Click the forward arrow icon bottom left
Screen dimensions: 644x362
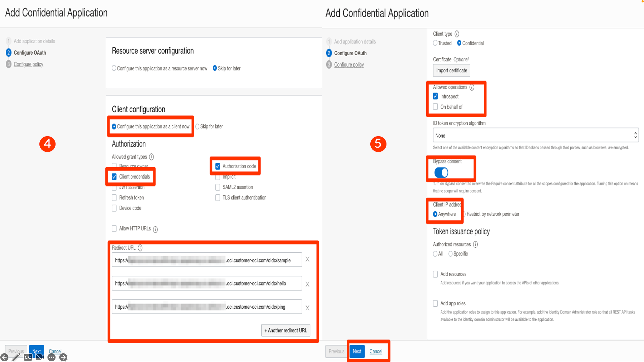click(x=63, y=357)
